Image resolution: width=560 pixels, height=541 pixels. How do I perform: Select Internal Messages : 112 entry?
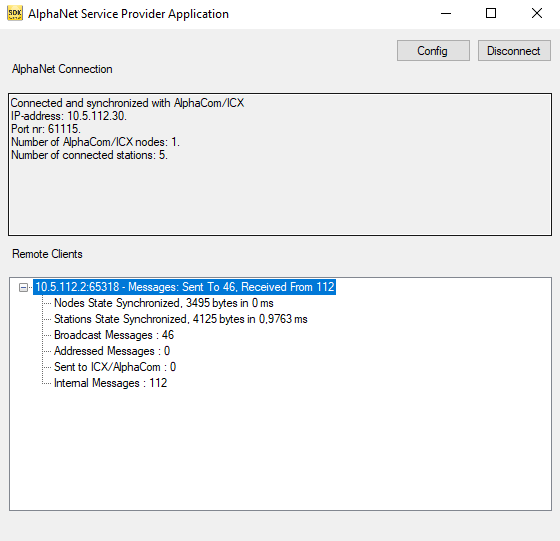(110, 383)
